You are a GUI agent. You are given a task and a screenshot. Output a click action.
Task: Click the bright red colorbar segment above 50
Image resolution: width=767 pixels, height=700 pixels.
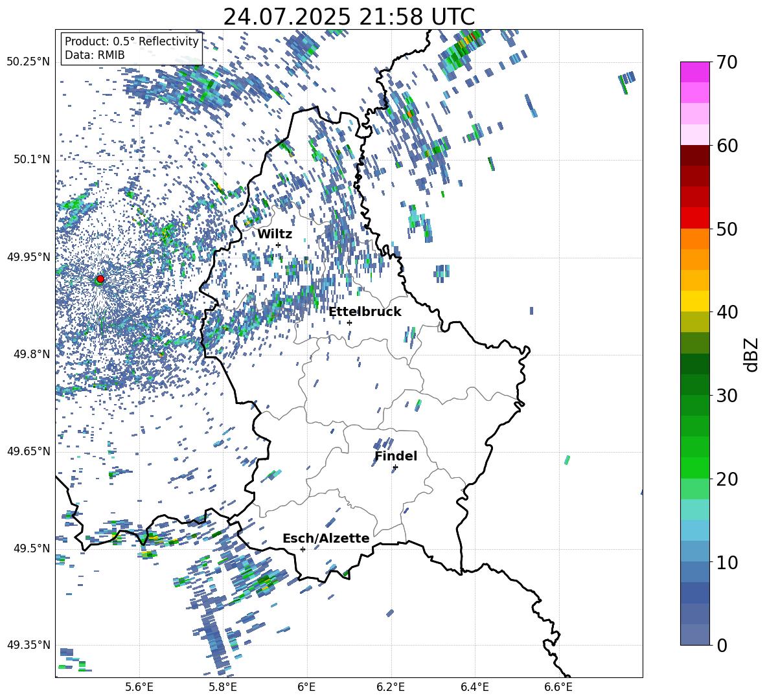[695, 218]
